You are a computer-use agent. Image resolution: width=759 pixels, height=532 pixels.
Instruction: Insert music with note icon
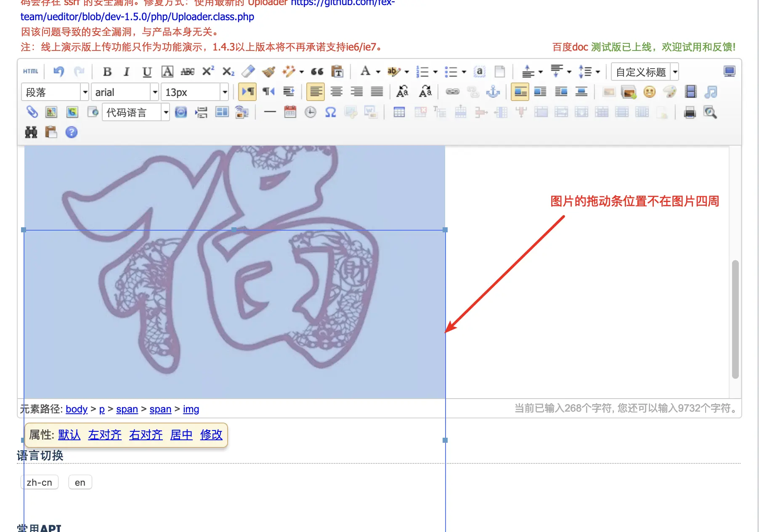(711, 92)
